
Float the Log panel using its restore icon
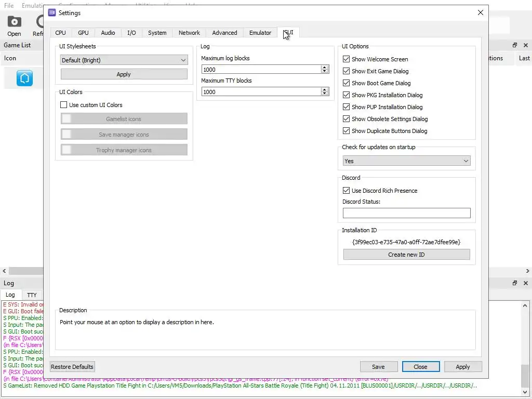[x=515, y=283]
